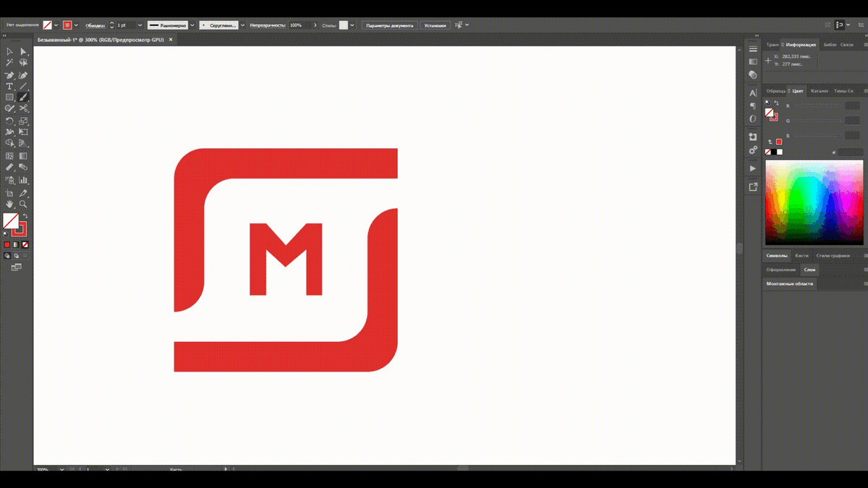Click the red last-color swatch in Color panel
The width and height of the screenshot is (868, 488).
click(779, 142)
